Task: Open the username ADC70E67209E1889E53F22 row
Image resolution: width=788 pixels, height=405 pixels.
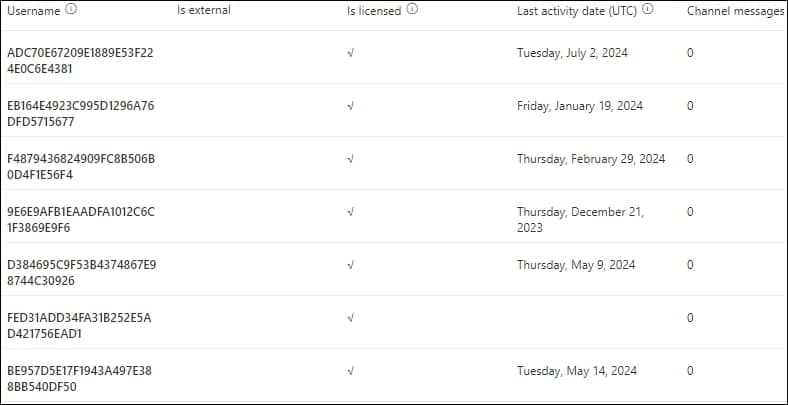Action: [x=80, y=60]
